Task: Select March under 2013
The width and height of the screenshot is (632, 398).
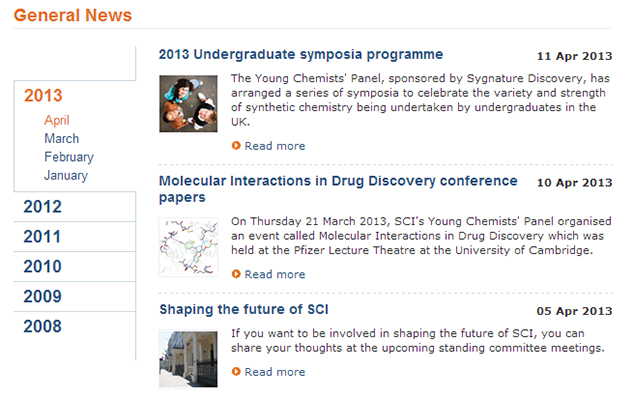Action: (62, 138)
